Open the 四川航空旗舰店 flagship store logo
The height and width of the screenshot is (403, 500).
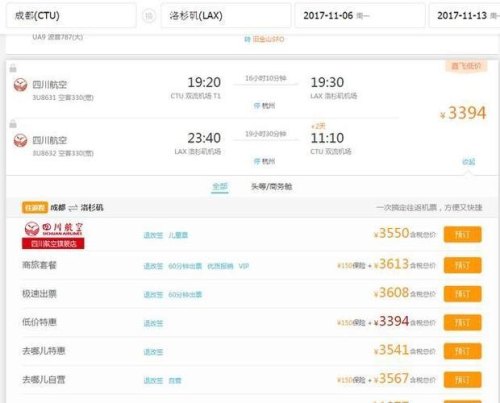coord(53,235)
